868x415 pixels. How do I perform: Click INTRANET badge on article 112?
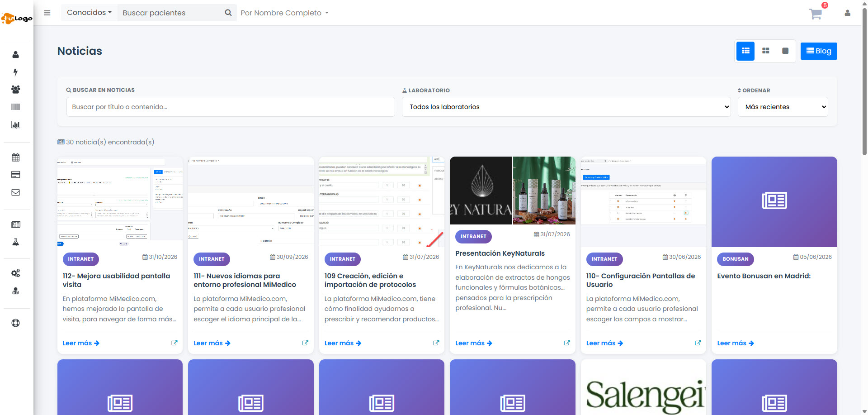pyautogui.click(x=81, y=259)
